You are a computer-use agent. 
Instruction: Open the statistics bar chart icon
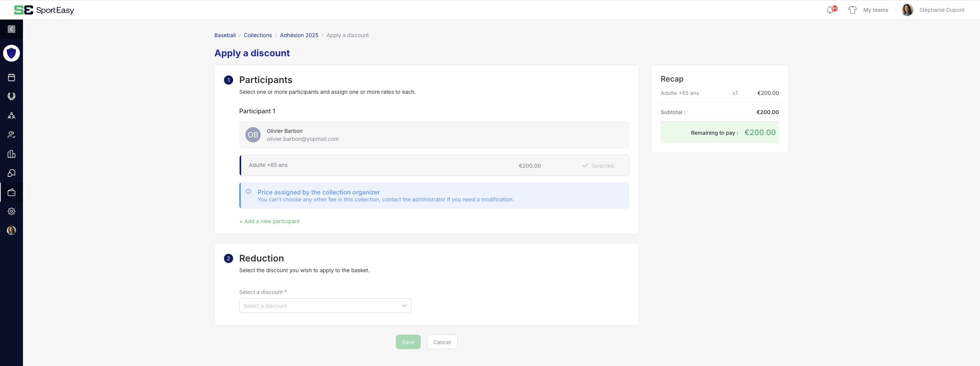(11, 154)
